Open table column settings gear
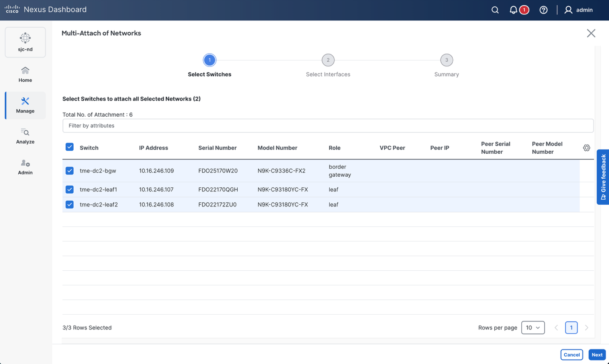This screenshot has height=364, width=609. click(x=586, y=148)
